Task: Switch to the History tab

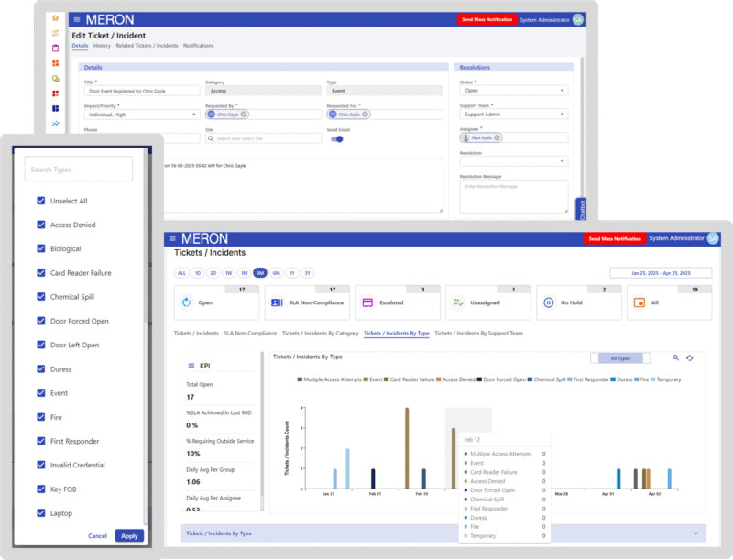Action: point(102,45)
